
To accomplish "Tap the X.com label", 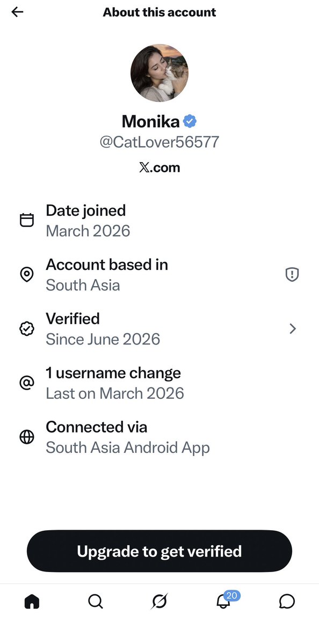I will [x=160, y=168].
